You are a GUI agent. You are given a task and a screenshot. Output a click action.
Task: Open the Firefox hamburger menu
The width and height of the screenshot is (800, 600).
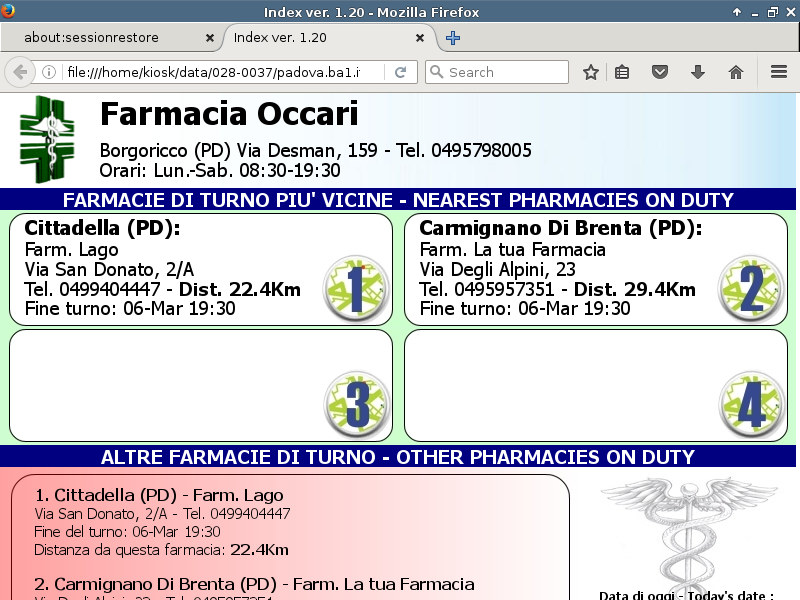pos(779,72)
